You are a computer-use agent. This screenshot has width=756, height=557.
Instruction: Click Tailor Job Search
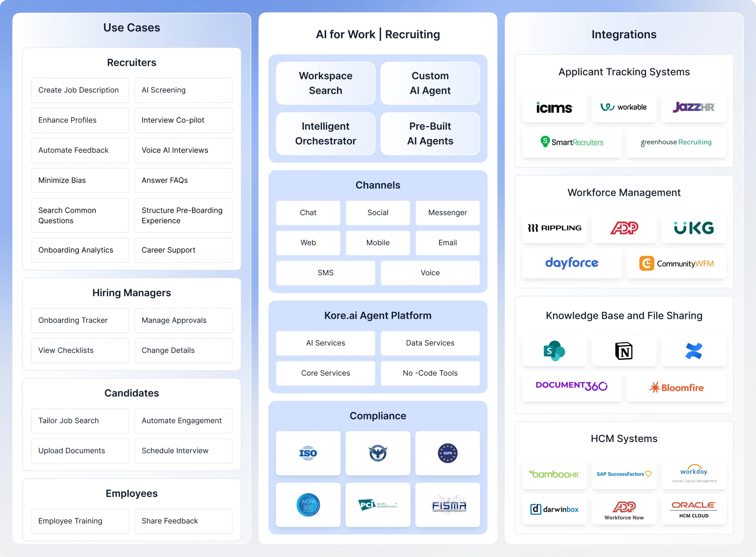(x=80, y=420)
